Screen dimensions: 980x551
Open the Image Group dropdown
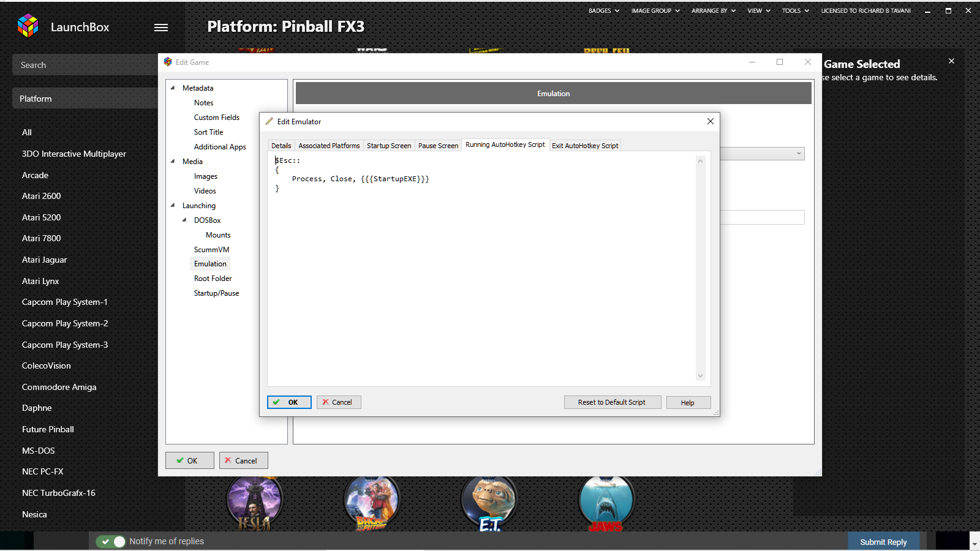click(655, 10)
